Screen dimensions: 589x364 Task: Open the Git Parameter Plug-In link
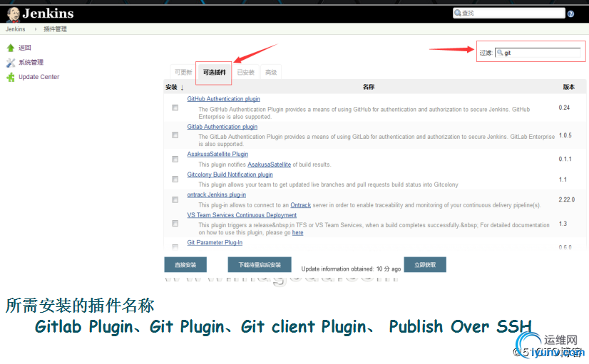(215, 242)
